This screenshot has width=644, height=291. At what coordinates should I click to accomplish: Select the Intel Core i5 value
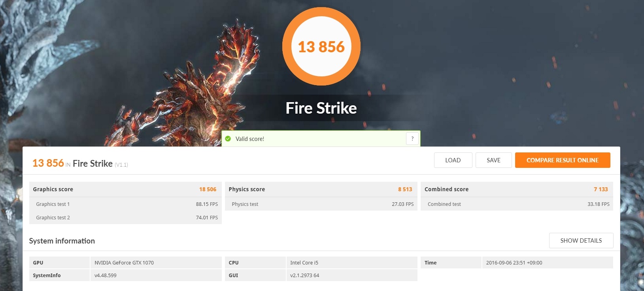tap(304, 262)
